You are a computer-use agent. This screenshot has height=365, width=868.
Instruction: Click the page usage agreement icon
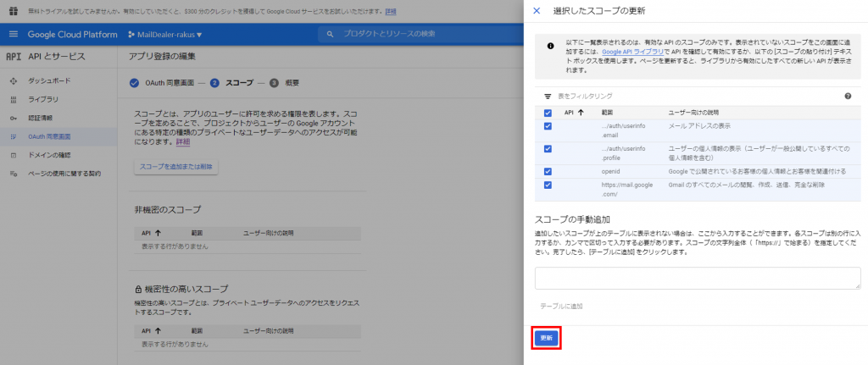tap(14, 174)
